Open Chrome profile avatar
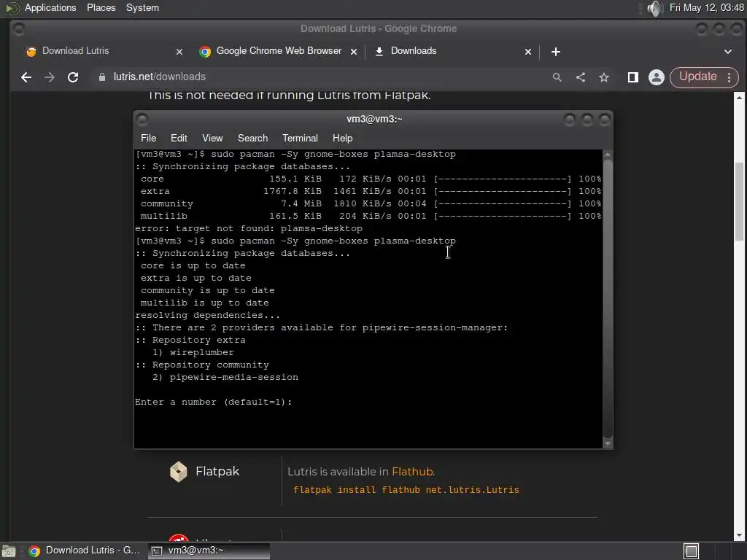The height and width of the screenshot is (560, 747). pyautogui.click(x=657, y=77)
